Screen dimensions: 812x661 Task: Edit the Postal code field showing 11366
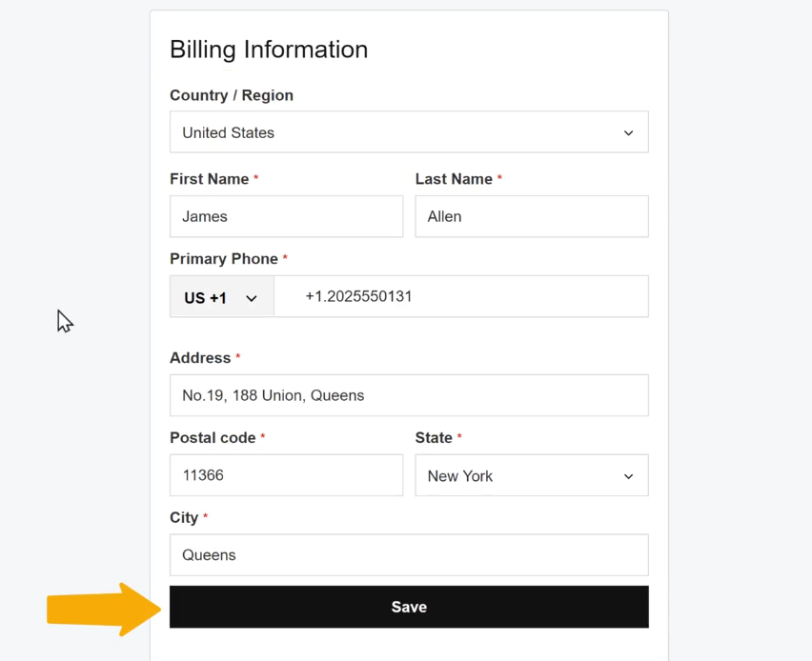pyautogui.click(x=286, y=475)
